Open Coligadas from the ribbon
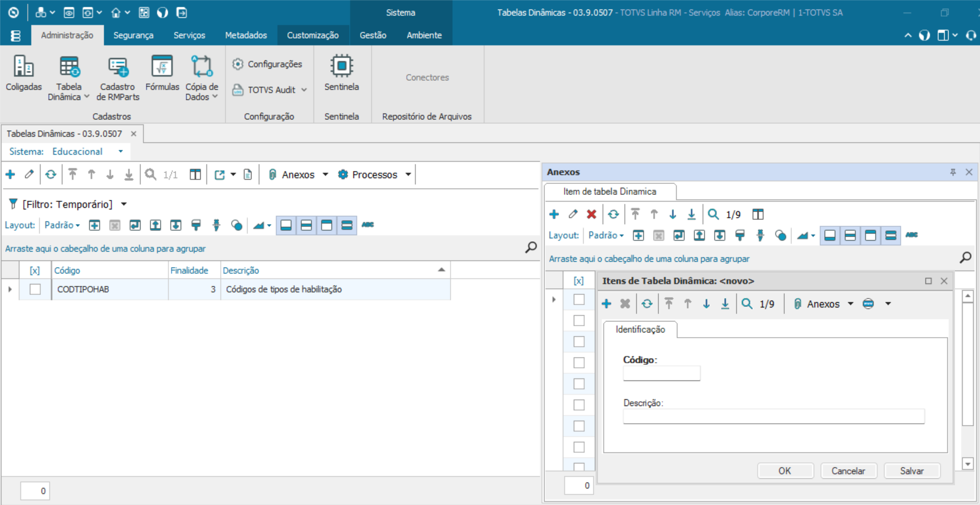This screenshot has height=505, width=980. tap(23, 73)
